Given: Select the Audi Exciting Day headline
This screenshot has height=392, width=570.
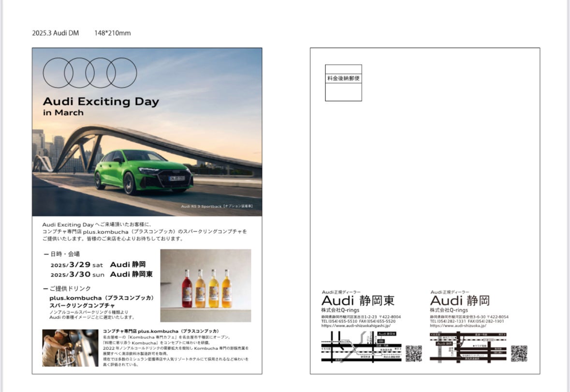Looking at the screenshot, I should pos(101,102).
